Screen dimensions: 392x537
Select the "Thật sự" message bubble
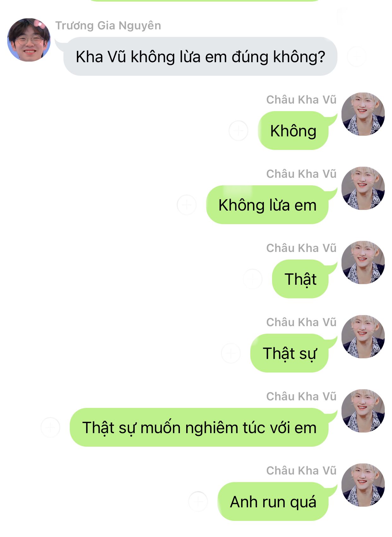click(x=290, y=353)
